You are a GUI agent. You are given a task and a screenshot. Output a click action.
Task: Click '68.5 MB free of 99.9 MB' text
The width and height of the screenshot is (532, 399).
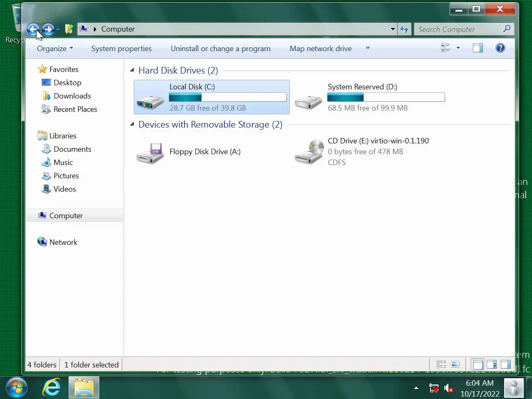367,108
